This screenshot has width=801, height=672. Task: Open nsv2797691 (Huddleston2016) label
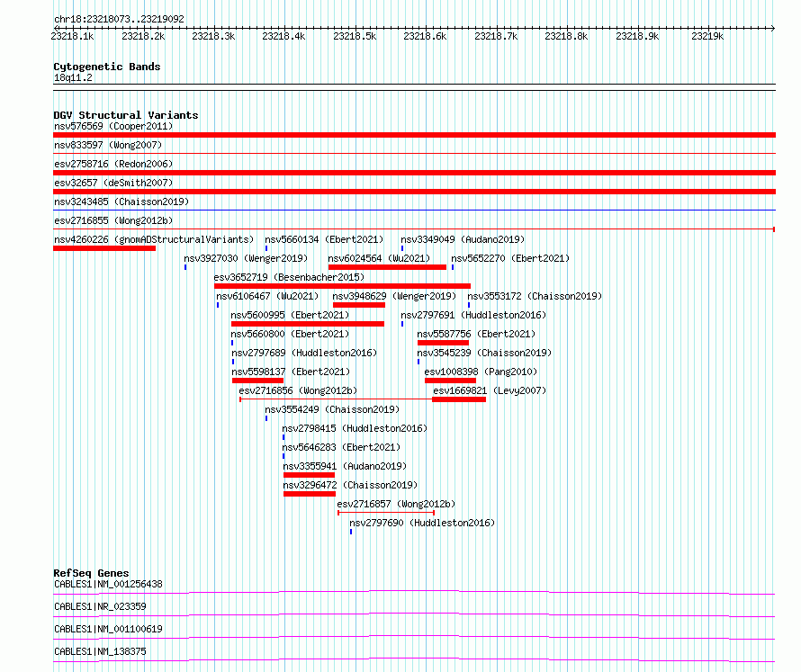point(473,315)
